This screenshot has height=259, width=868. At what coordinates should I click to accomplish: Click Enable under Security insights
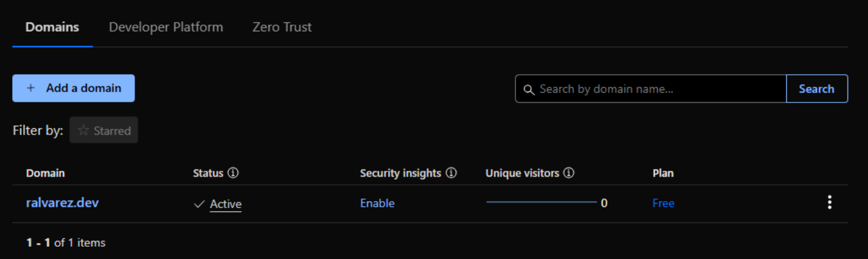click(x=377, y=204)
